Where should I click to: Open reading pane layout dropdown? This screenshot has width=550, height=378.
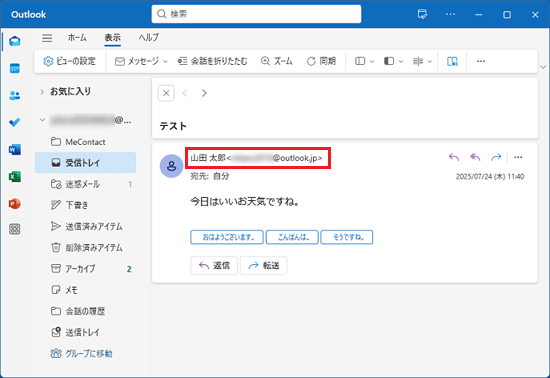pos(393,61)
